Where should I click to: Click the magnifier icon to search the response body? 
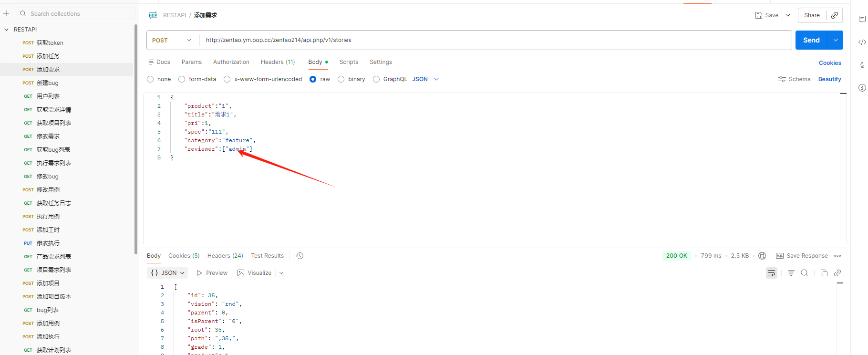[805, 273]
